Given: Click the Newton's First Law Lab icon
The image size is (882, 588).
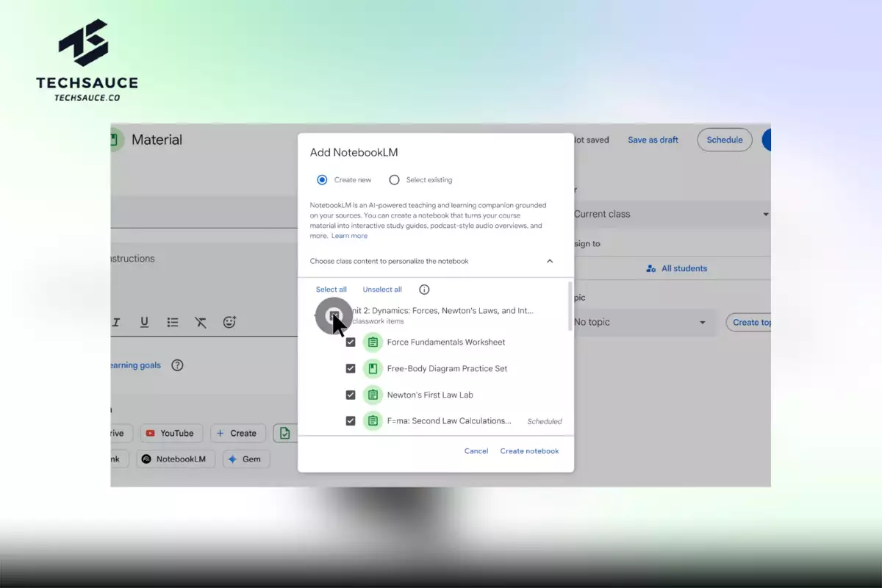Looking at the screenshot, I should [373, 395].
